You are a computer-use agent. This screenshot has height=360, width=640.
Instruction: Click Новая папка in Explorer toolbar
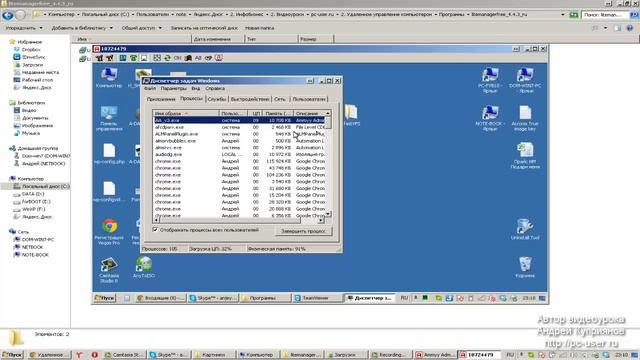coord(260,28)
